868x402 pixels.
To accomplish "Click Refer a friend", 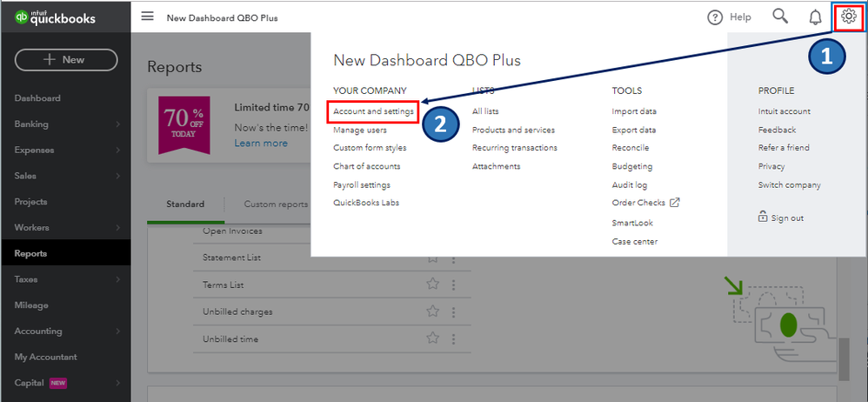I will point(784,148).
